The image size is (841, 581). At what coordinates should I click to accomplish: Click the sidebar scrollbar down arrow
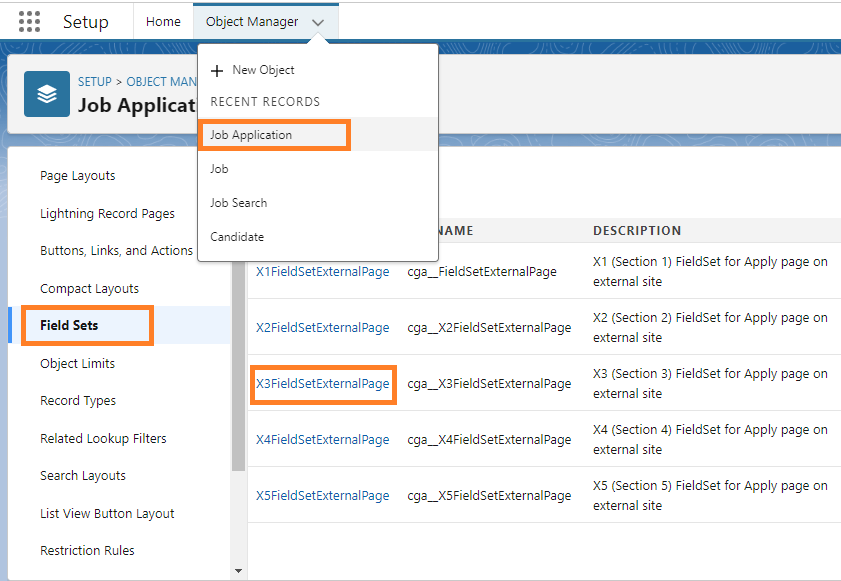238,571
